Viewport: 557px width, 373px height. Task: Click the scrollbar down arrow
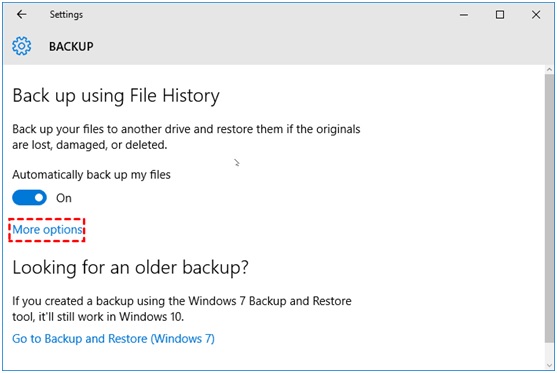(549, 365)
